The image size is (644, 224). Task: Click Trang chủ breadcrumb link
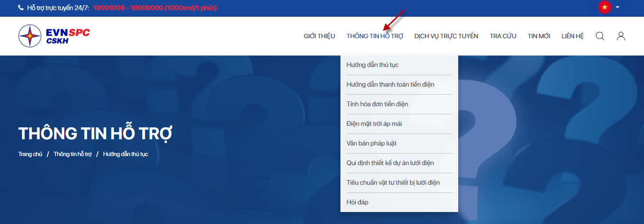30,154
